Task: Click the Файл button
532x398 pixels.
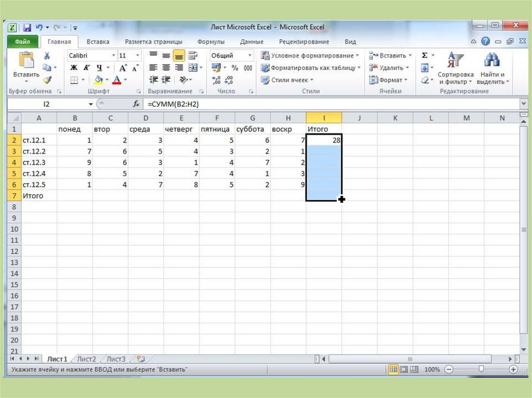Action: tap(22, 42)
